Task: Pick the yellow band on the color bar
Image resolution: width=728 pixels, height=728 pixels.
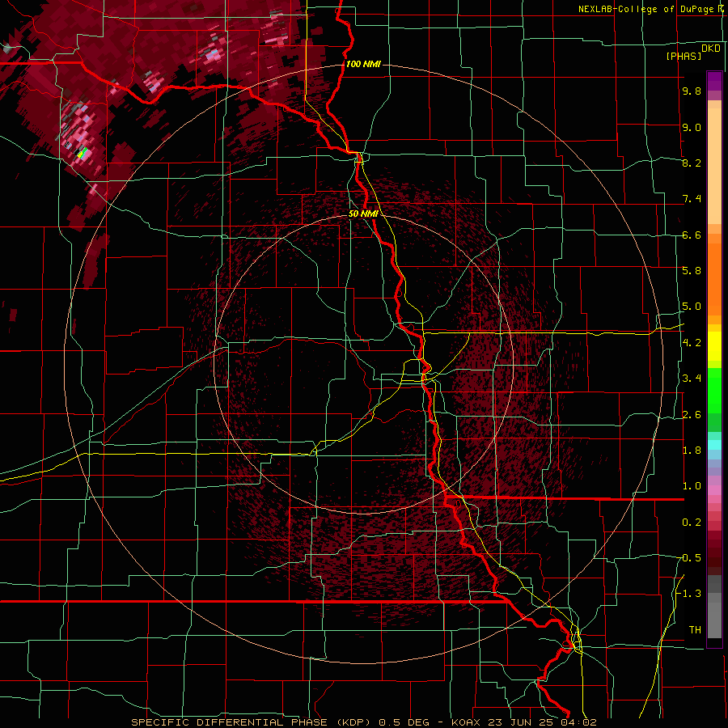Action: pos(714,346)
